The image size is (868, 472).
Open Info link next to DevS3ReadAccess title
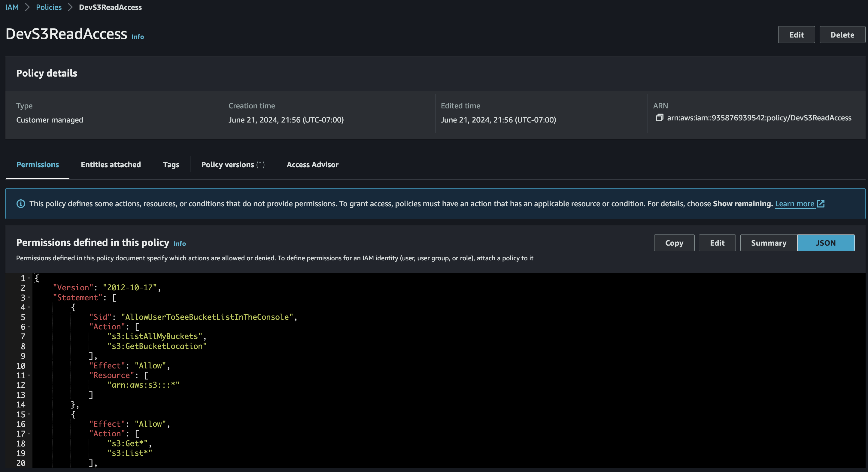[138, 37]
